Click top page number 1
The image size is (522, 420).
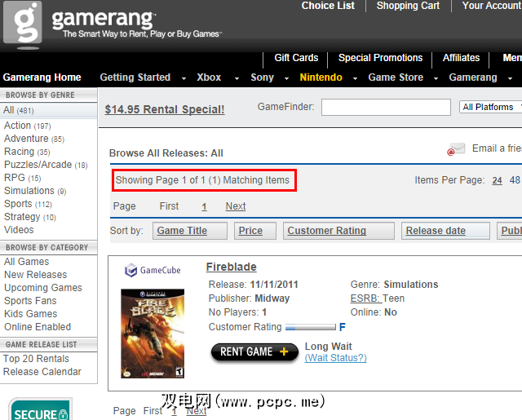tap(204, 206)
